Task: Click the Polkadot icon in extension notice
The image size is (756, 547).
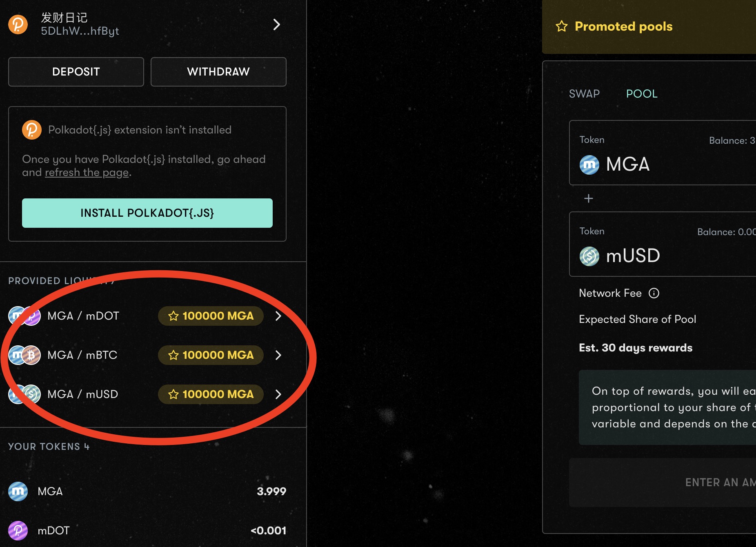Action: click(x=32, y=130)
